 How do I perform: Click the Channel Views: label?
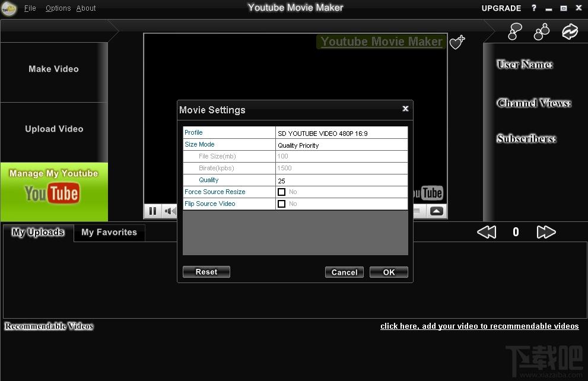533,103
